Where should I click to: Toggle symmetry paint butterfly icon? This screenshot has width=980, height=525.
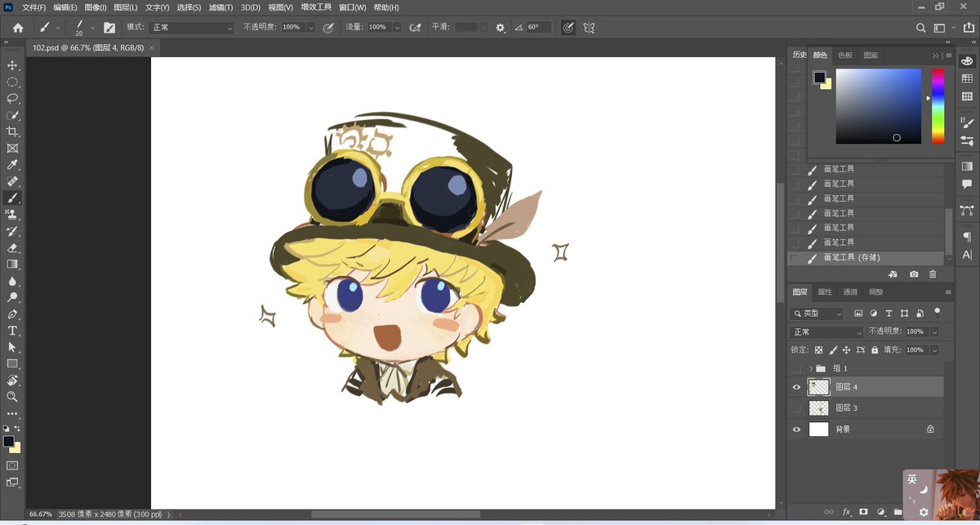click(x=589, y=27)
